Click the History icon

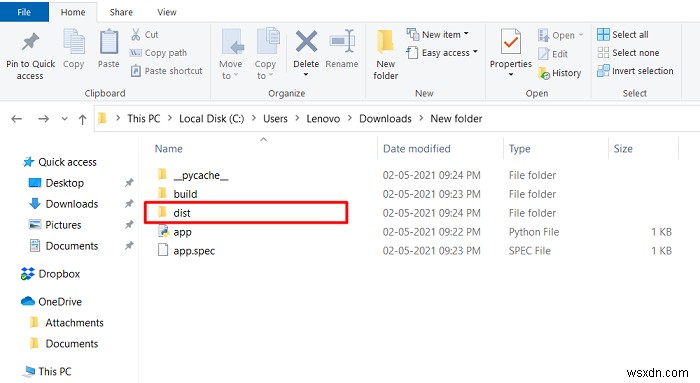coord(543,73)
